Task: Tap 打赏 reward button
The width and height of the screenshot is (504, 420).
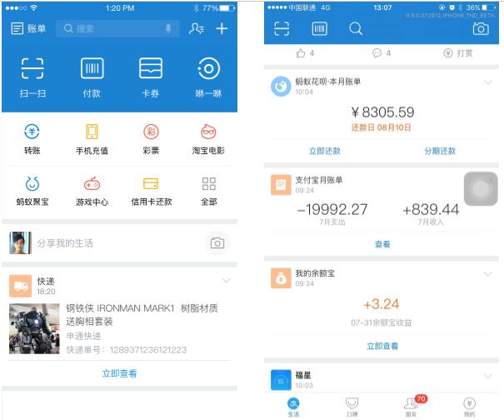Action: (458, 53)
